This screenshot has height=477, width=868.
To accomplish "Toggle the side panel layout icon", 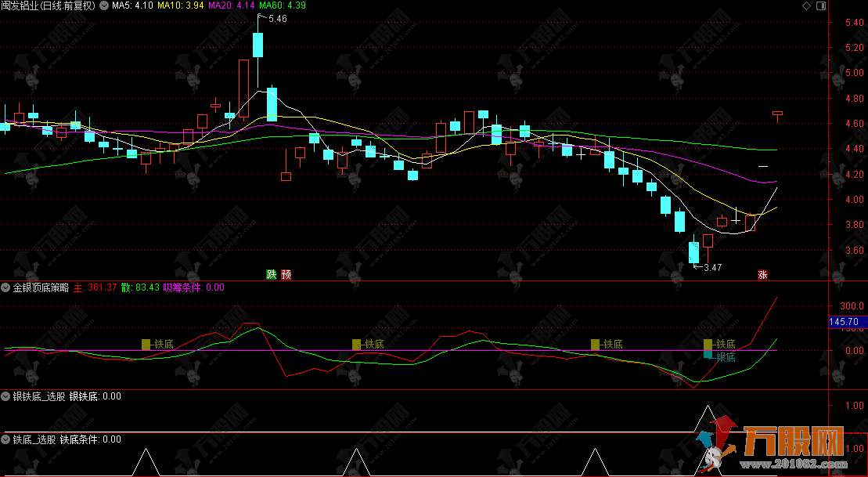I will pos(820,5).
